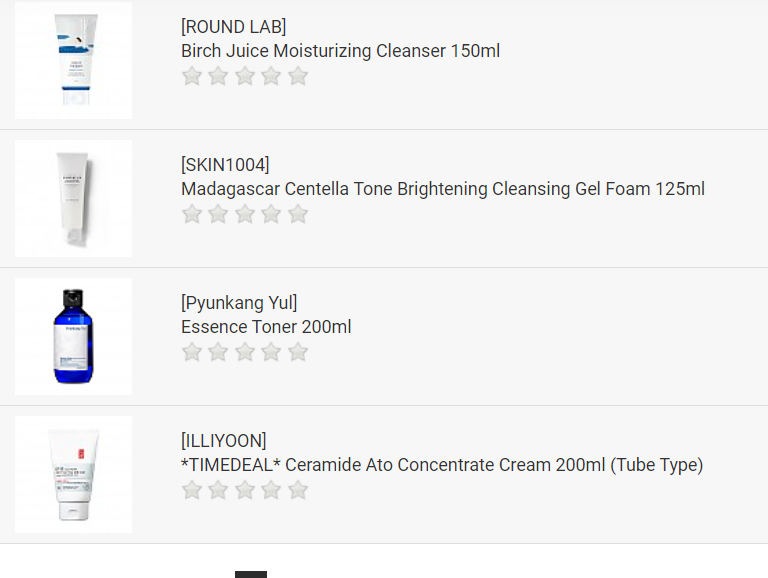Click the ROUND LAB cleanser product thumbnail

73,61
